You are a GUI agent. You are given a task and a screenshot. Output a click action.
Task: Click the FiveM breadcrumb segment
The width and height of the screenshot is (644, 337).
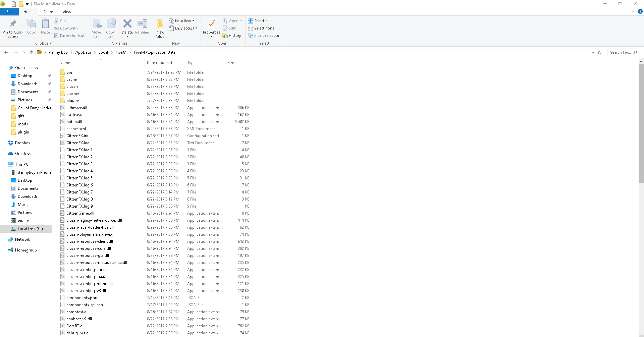121,52
